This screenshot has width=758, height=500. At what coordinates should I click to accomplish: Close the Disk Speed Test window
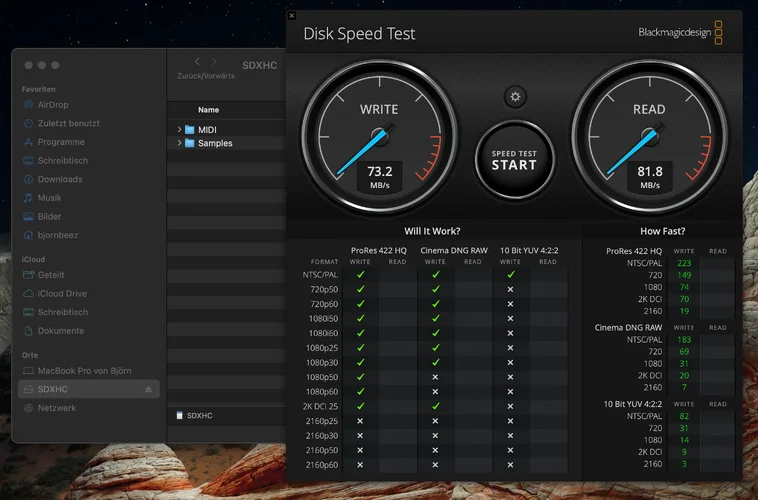[291, 15]
